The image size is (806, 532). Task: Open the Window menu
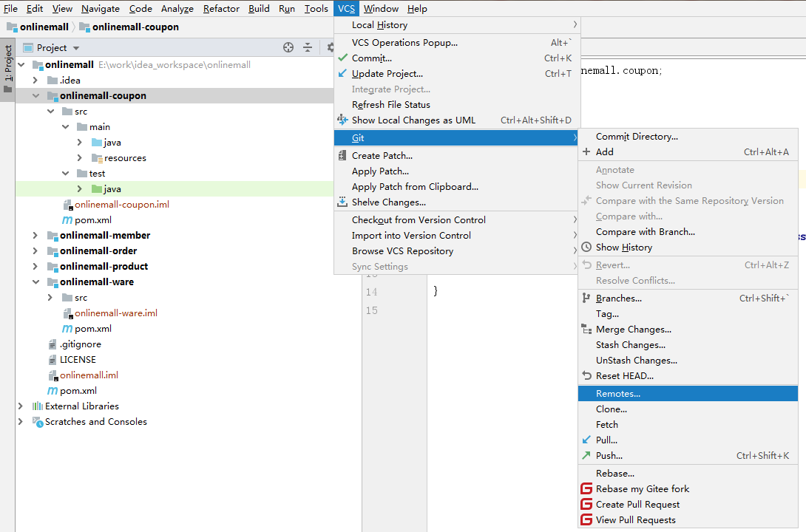381,9
